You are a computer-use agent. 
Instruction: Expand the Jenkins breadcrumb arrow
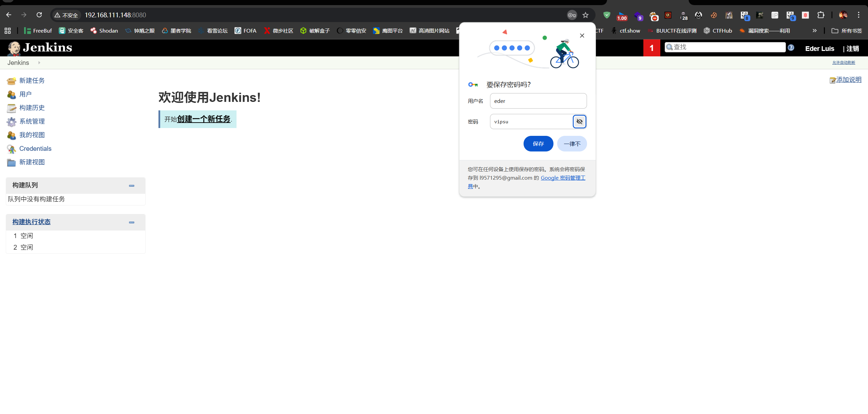pos(39,62)
